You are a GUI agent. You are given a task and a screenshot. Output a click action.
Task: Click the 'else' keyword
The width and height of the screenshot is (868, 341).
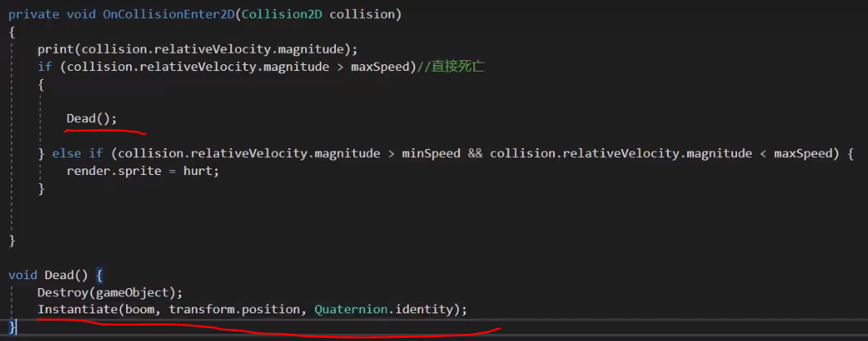point(67,153)
